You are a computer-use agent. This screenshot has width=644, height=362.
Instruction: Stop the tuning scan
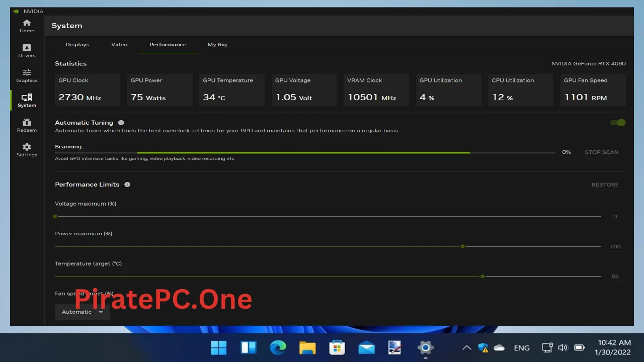tap(601, 152)
